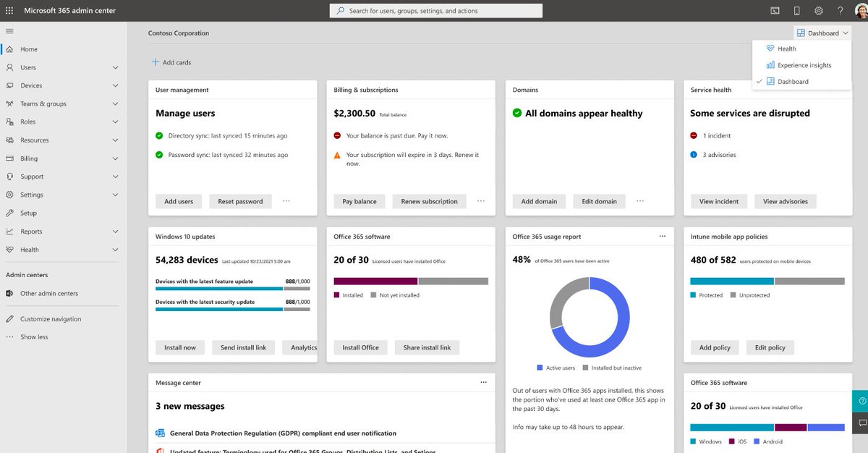Screen dimensions: 868x453
Task: Open more options on Office 365 usage report
Action: [x=662, y=236]
